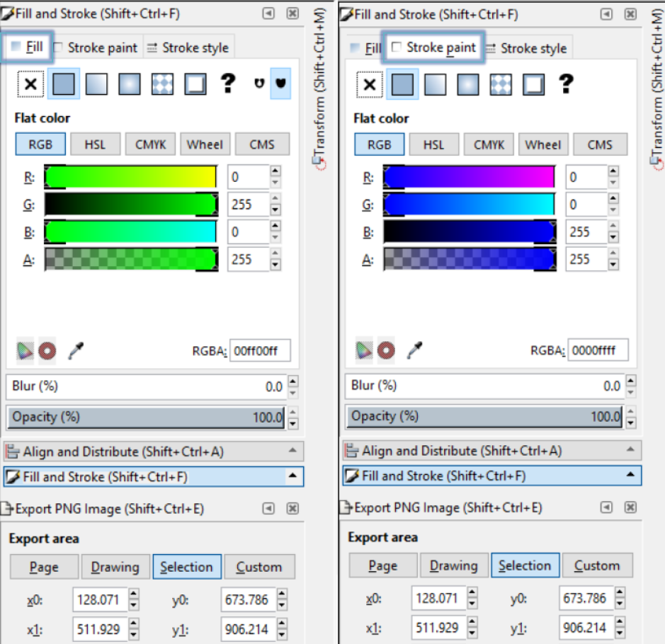
Task: Toggle color-managed icon in right panel
Action: point(364,350)
